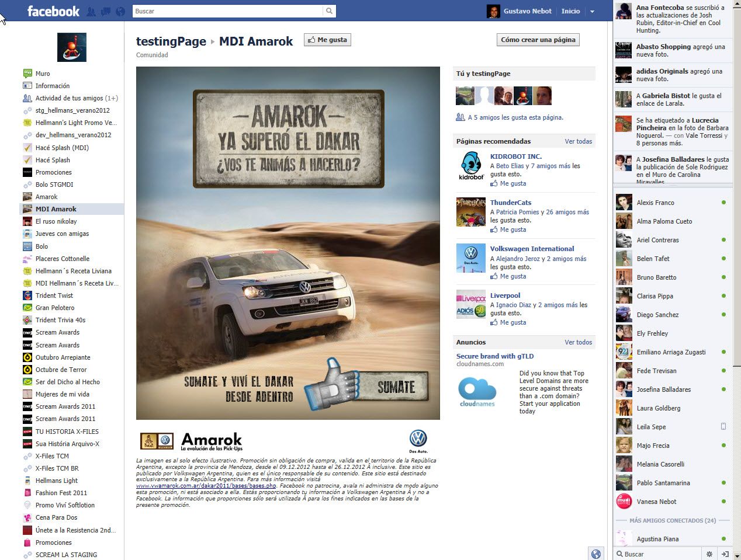Open Liverpool page link
The height and width of the screenshot is (560, 741).
pos(505,295)
